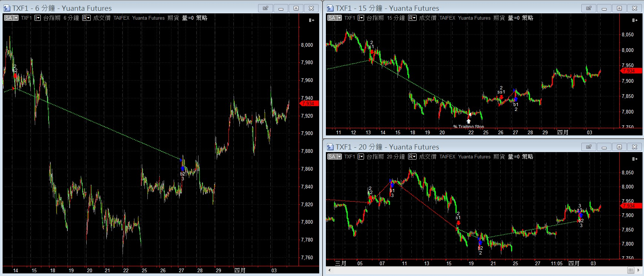Click TAIFEX in the 20 分鐘 status line
The height and width of the screenshot is (276, 644).
447,157
